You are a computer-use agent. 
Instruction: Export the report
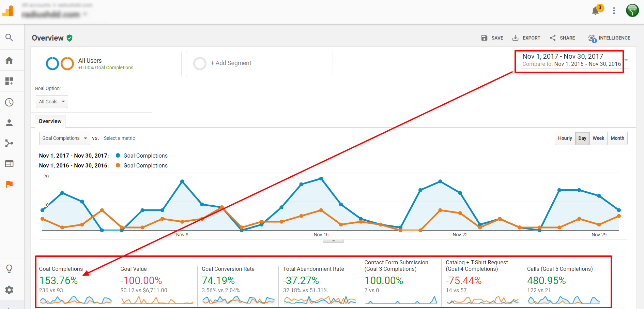pos(526,38)
